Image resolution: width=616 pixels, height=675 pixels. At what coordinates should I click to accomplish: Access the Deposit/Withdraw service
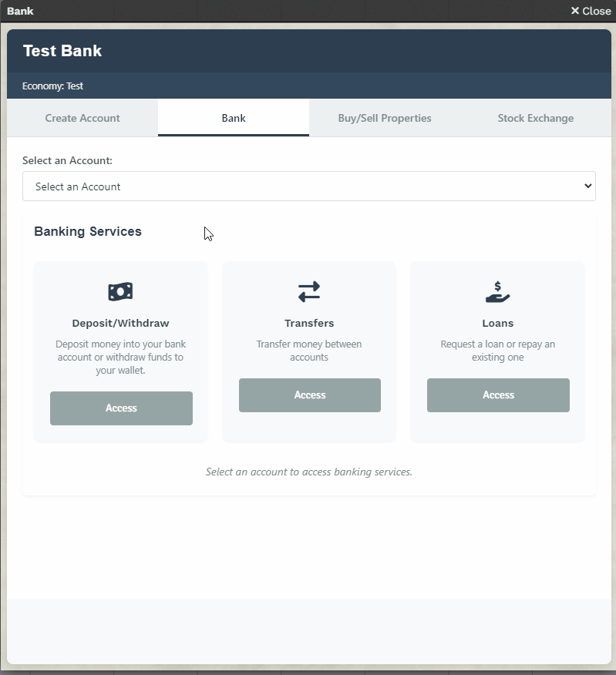tap(121, 408)
